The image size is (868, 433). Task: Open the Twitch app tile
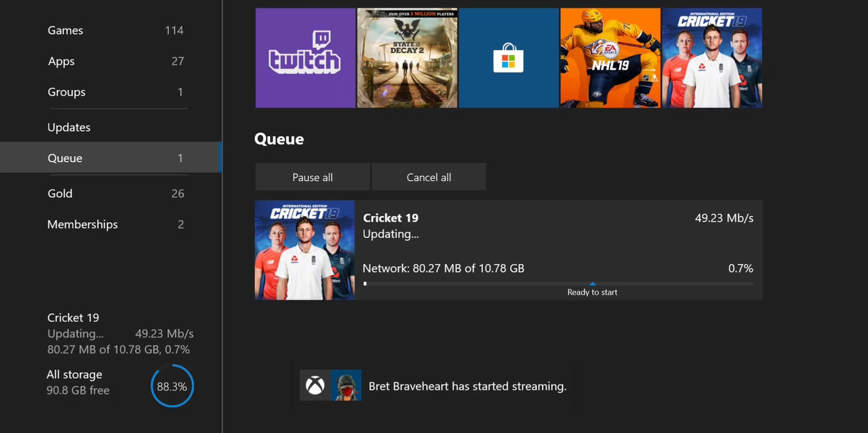305,58
